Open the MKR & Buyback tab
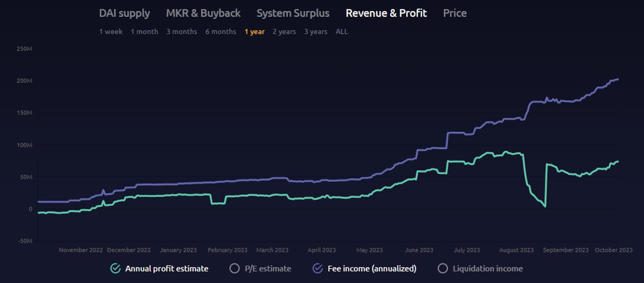Screen dimensions: 644x283 [203, 13]
